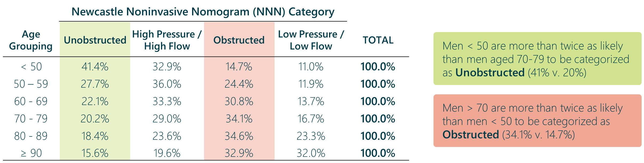Click the 70 - 79 age row label
The height and width of the screenshot is (163, 644).
pos(31,119)
